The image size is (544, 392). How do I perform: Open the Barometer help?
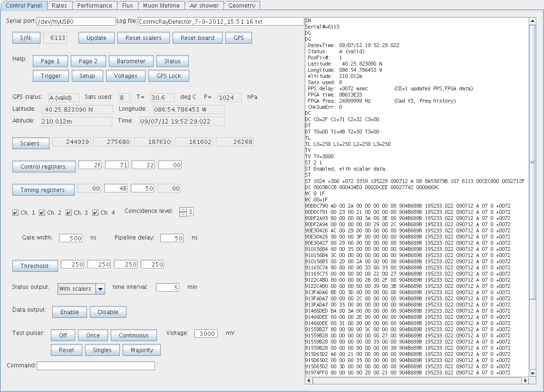131,61
